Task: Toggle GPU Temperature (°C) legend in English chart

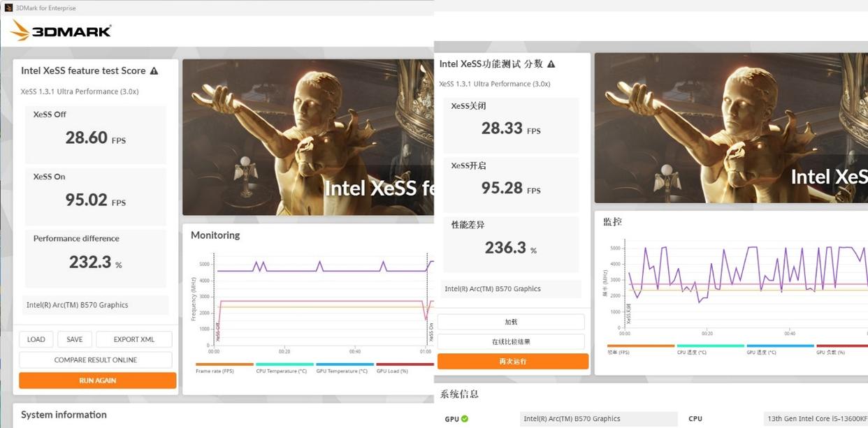Action: point(345,368)
